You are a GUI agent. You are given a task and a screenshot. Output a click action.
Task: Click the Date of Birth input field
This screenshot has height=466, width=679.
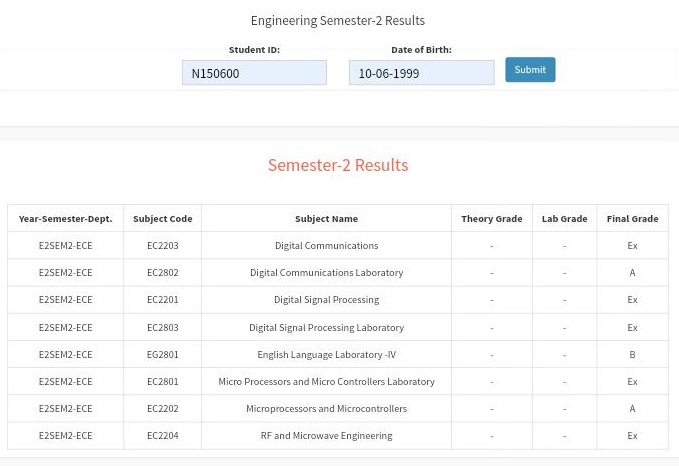click(x=421, y=73)
